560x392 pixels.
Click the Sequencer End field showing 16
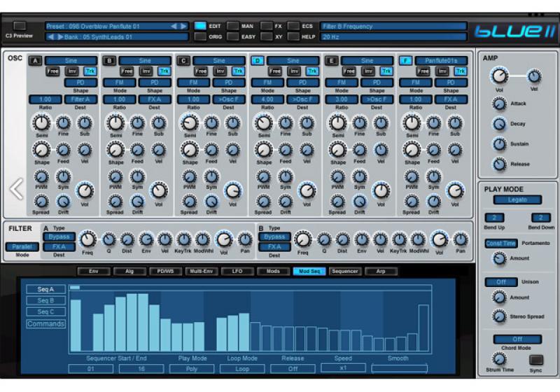141,368
